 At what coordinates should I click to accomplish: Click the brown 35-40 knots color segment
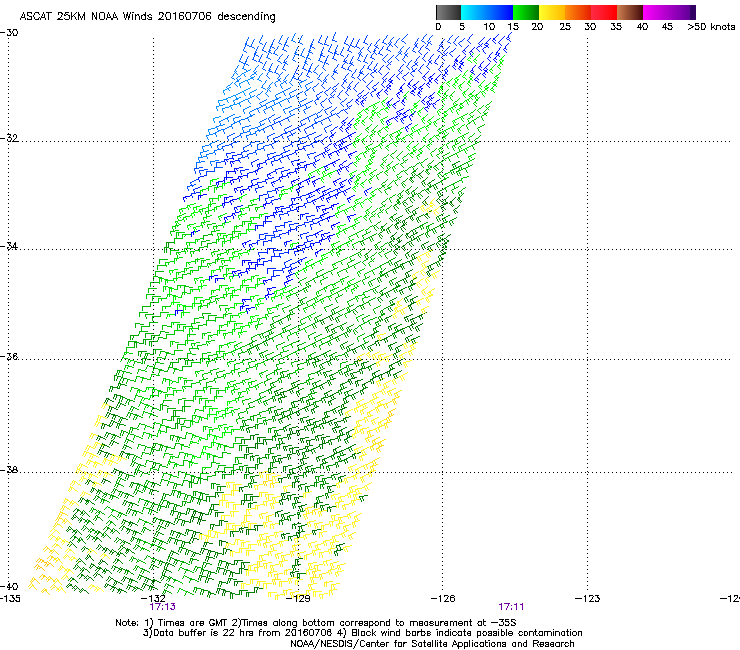[x=630, y=12]
